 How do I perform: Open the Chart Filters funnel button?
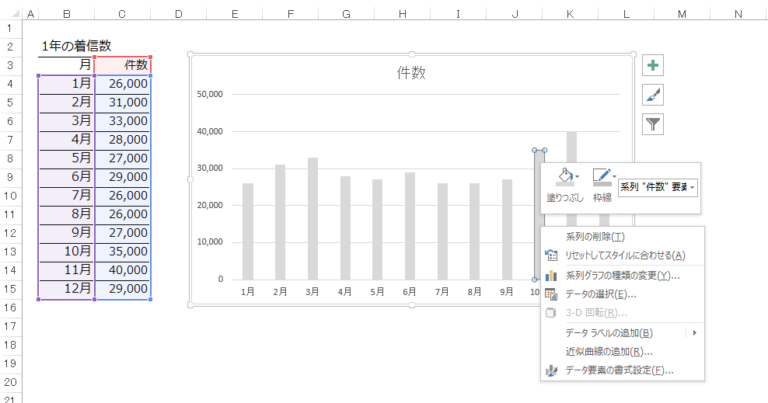[x=653, y=124]
